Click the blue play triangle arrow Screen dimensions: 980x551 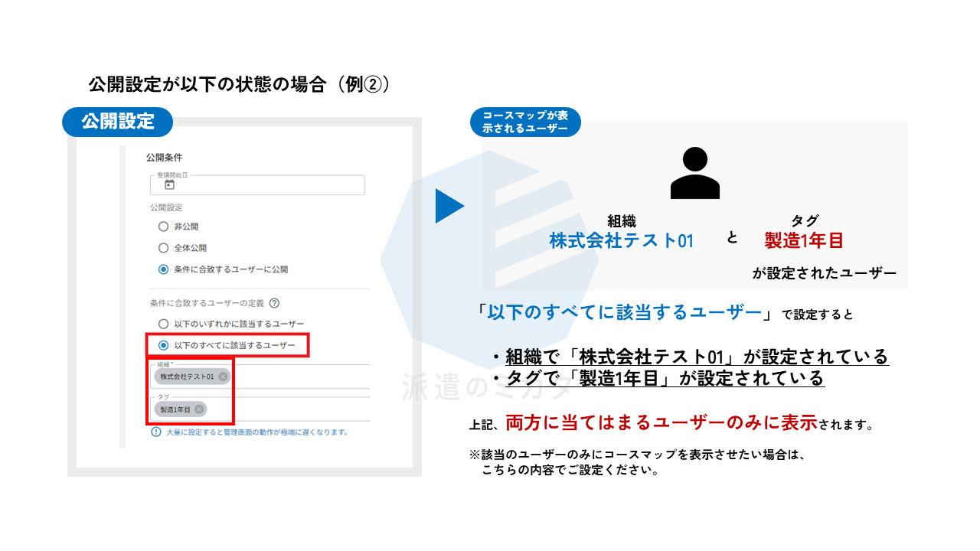pyautogui.click(x=450, y=206)
